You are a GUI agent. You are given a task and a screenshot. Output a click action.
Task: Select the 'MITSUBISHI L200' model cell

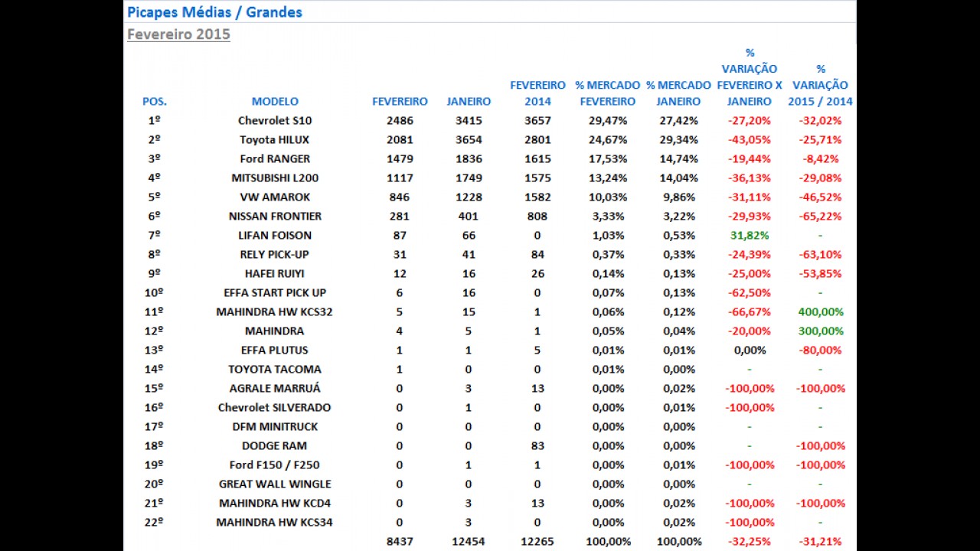click(x=275, y=178)
